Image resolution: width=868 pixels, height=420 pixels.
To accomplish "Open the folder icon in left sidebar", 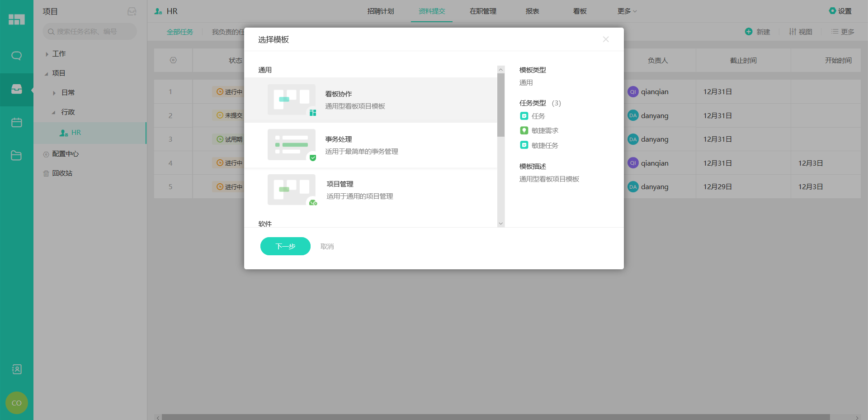I will coord(16,156).
